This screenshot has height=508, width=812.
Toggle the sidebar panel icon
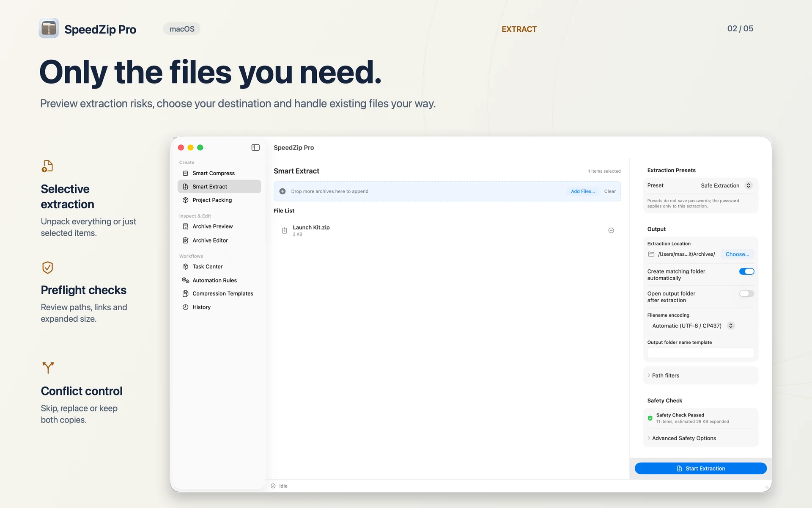pyautogui.click(x=255, y=147)
